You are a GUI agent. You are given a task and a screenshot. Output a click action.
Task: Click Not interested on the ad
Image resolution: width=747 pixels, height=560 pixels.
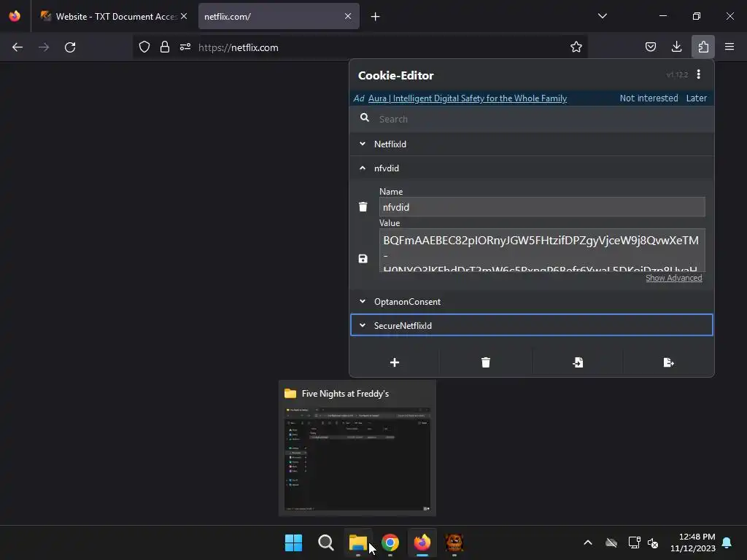[649, 98]
